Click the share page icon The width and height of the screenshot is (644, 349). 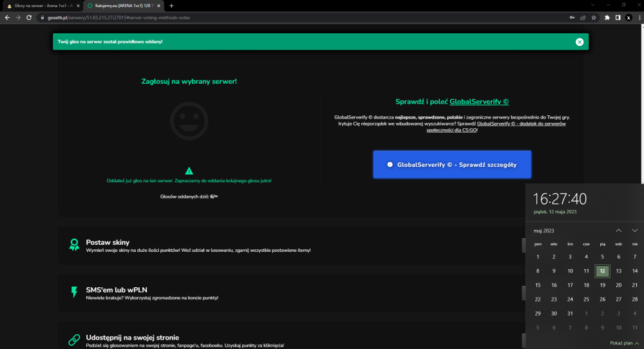coord(583,17)
